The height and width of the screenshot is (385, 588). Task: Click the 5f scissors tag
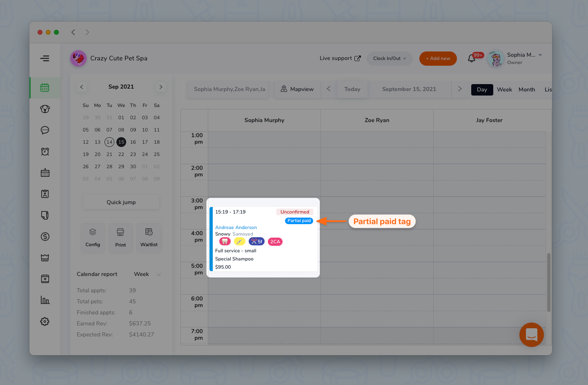(x=257, y=242)
